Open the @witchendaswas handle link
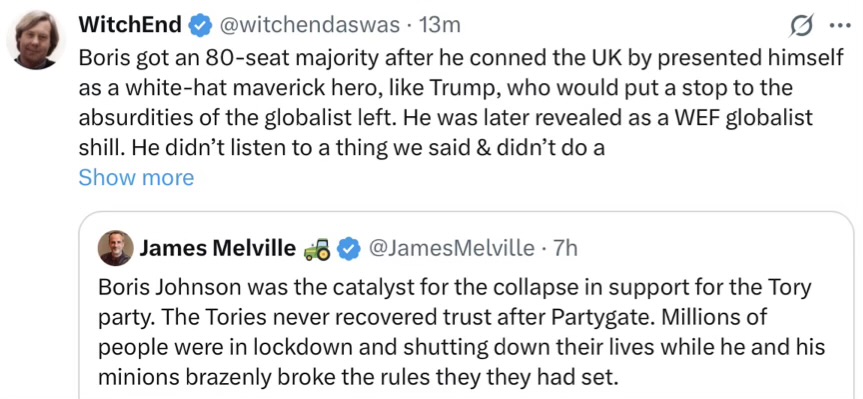This screenshot has height=399, width=863. click(x=311, y=25)
